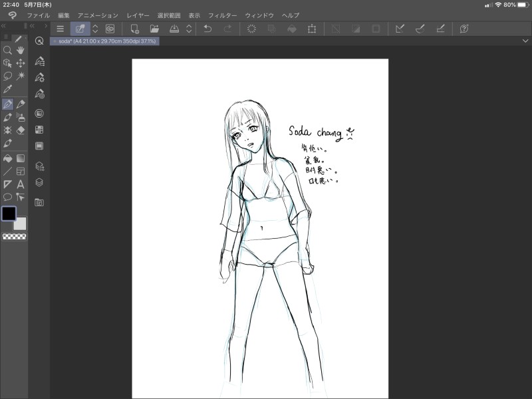Select the Move layer tool
The width and height of the screenshot is (532, 399).
pyautogui.click(x=21, y=63)
